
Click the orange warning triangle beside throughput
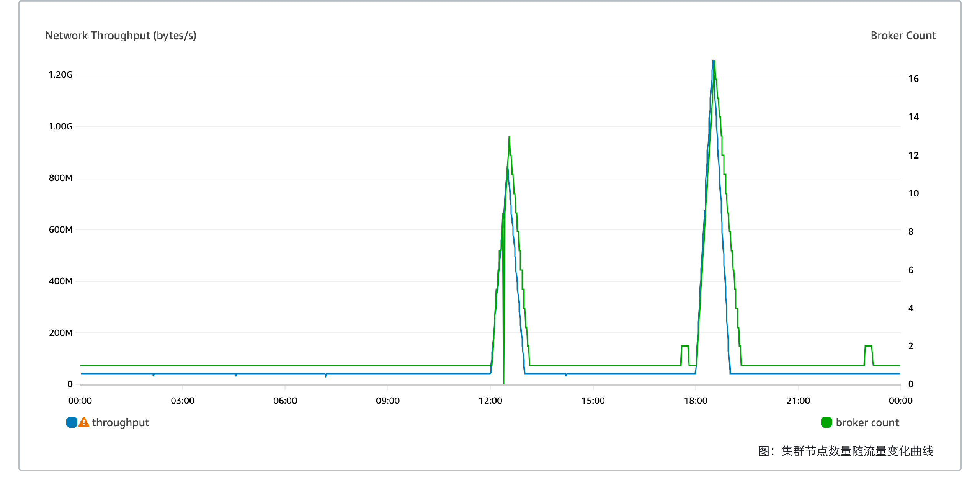[x=83, y=422]
